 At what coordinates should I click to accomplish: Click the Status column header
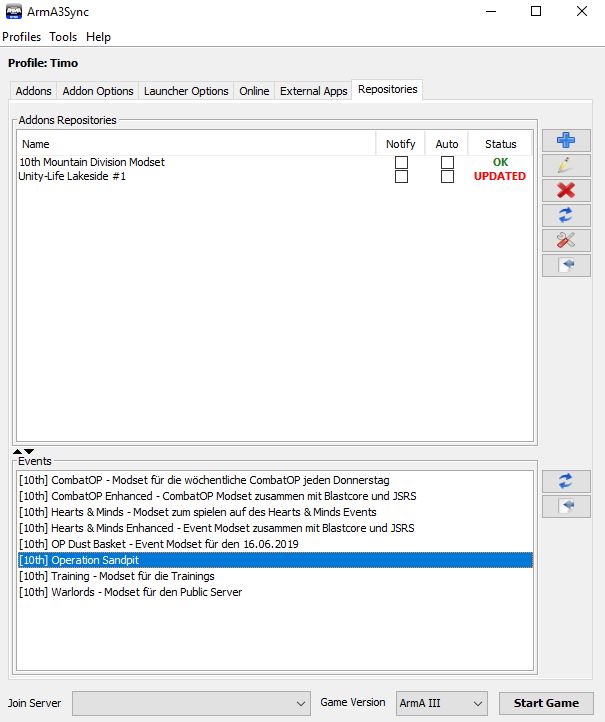pos(500,144)
